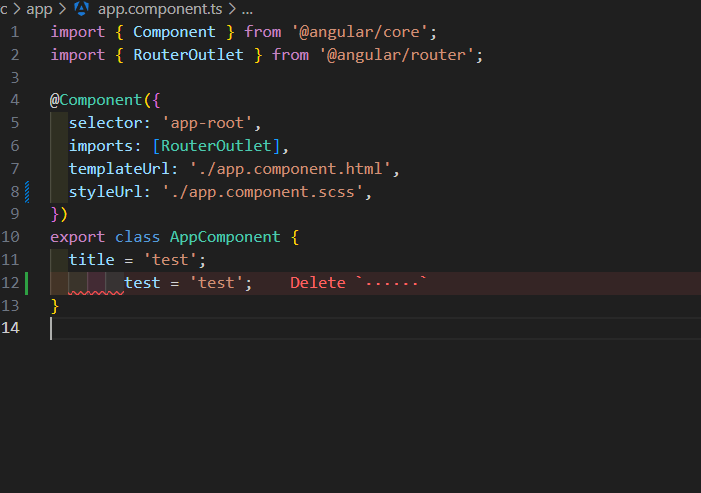Click 'Component' in the line 1 import
The image size is (701, 493).
pos(174,32)
